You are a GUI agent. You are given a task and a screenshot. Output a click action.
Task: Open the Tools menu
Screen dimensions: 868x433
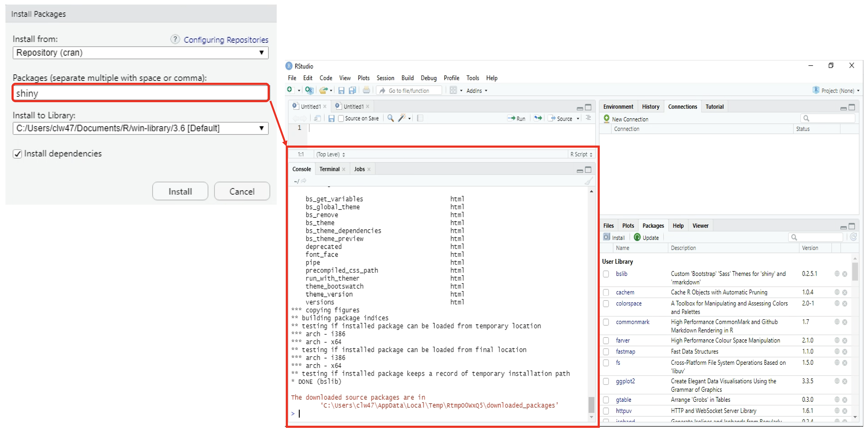pos(472,78)
